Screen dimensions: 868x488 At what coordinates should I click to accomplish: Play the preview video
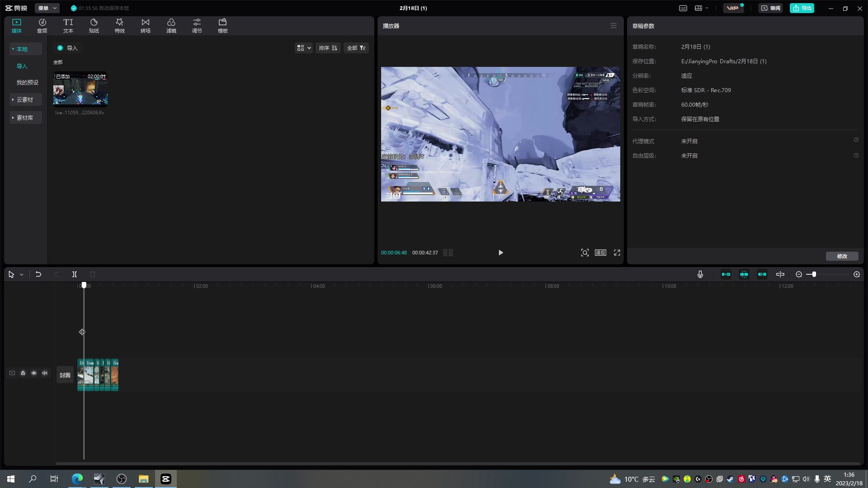coord(500,253)
